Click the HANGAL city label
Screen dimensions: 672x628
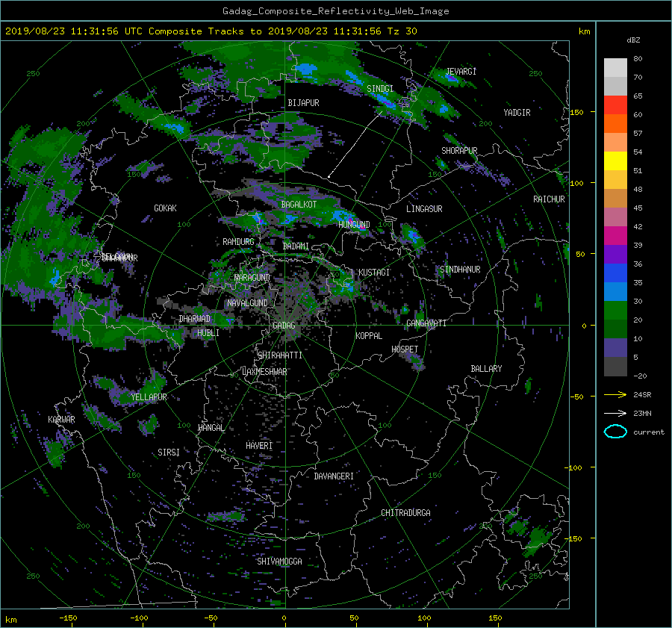(211, 427)
